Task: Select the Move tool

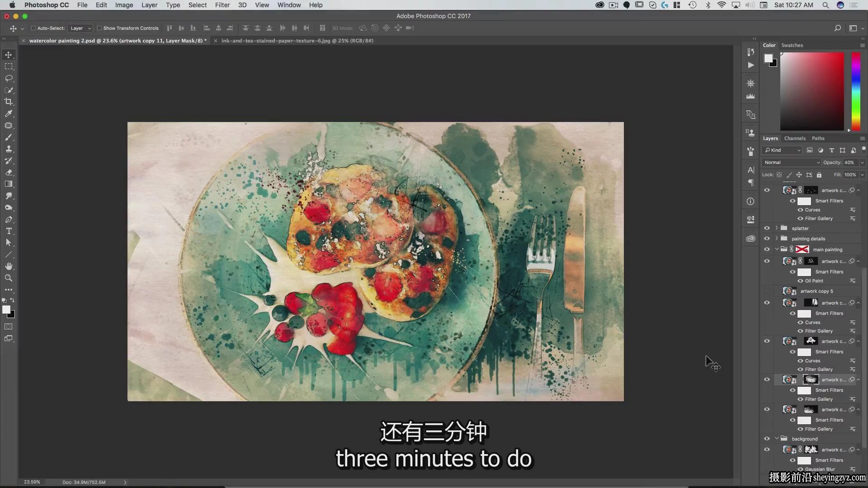Action: click(9, 55)
